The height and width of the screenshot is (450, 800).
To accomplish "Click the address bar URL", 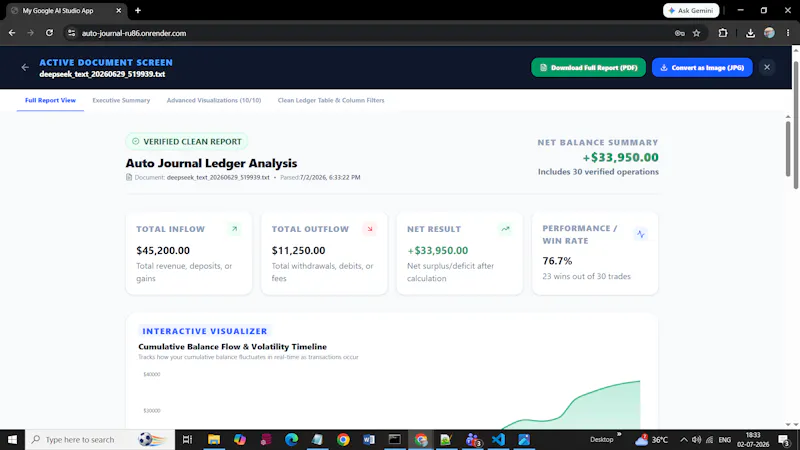I will (134, 33).
